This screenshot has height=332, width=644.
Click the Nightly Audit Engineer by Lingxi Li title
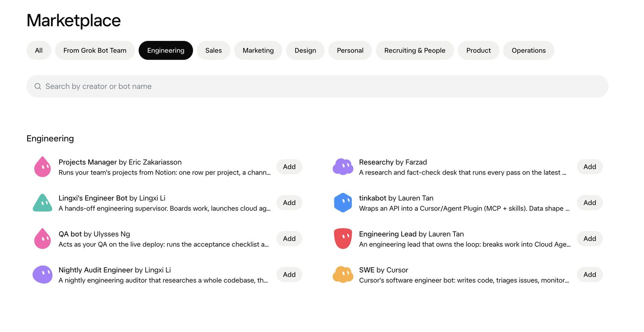pos(115,270)
